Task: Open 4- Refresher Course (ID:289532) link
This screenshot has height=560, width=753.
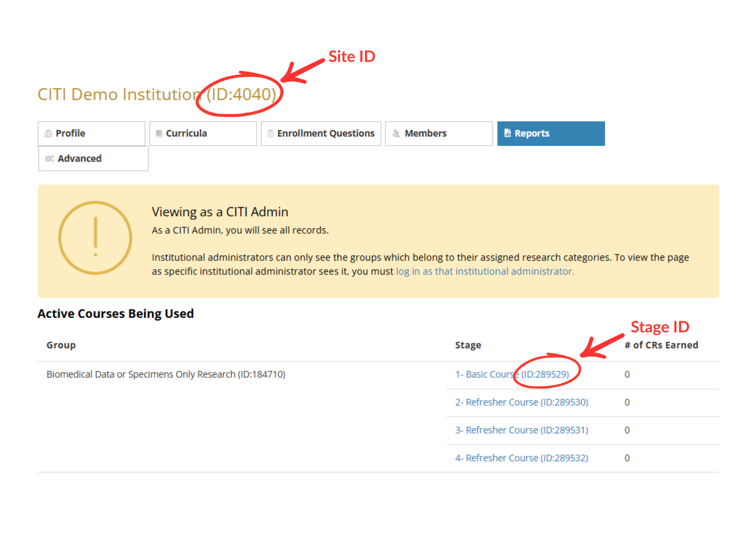Action: 521,458
